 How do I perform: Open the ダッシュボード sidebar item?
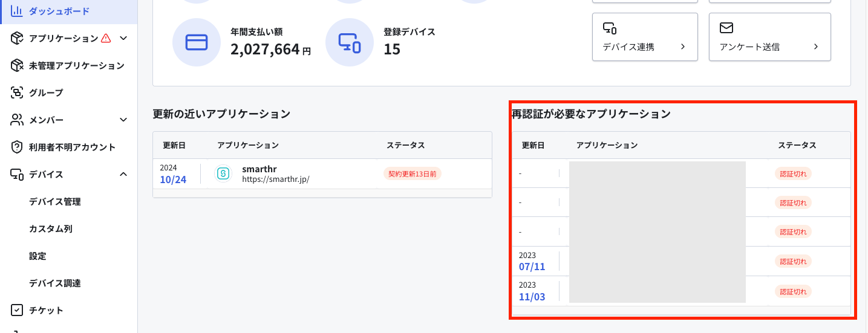pyautogui.click(x=68, y=11)
